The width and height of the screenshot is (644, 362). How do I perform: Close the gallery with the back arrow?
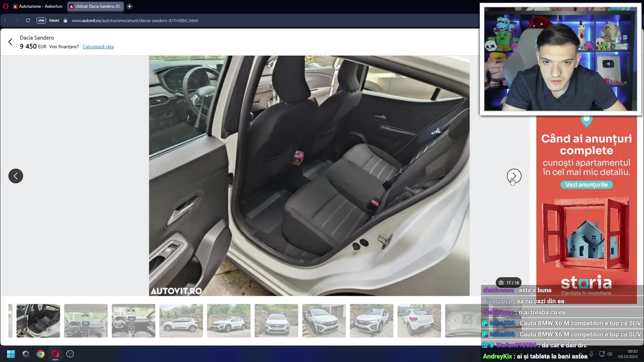coord(10,42)
